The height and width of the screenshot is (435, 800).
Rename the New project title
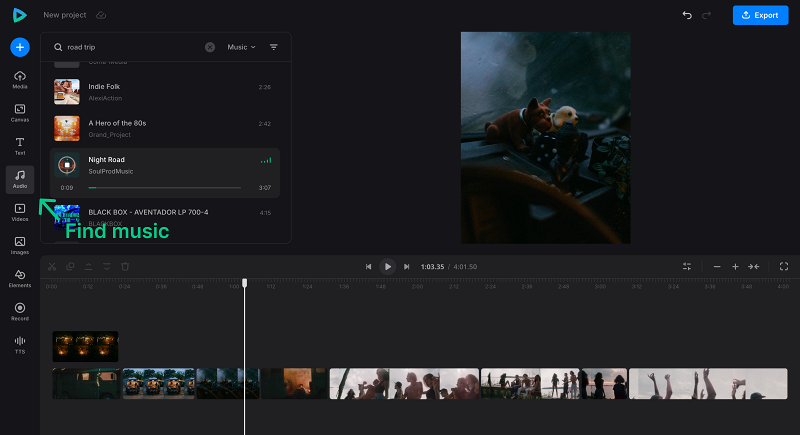[65, 15]
